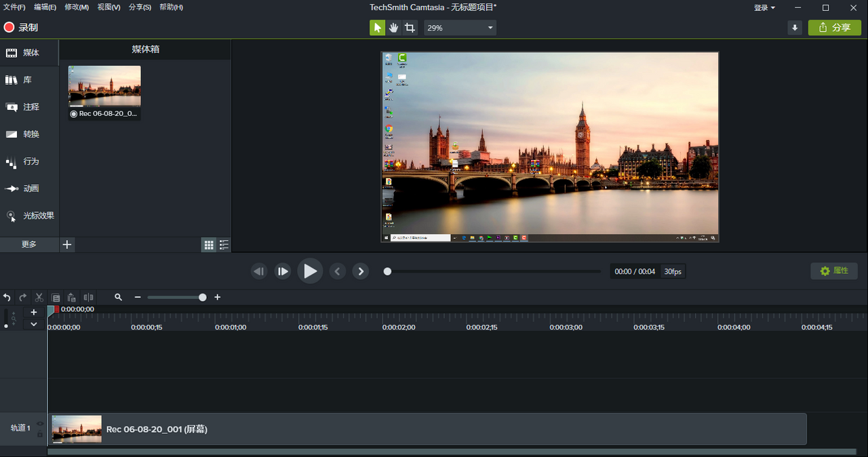This screenshot has height=457, width=868.
Task: Click the paste icon on timeline toolbar
Action: click(x=72, y=298)
